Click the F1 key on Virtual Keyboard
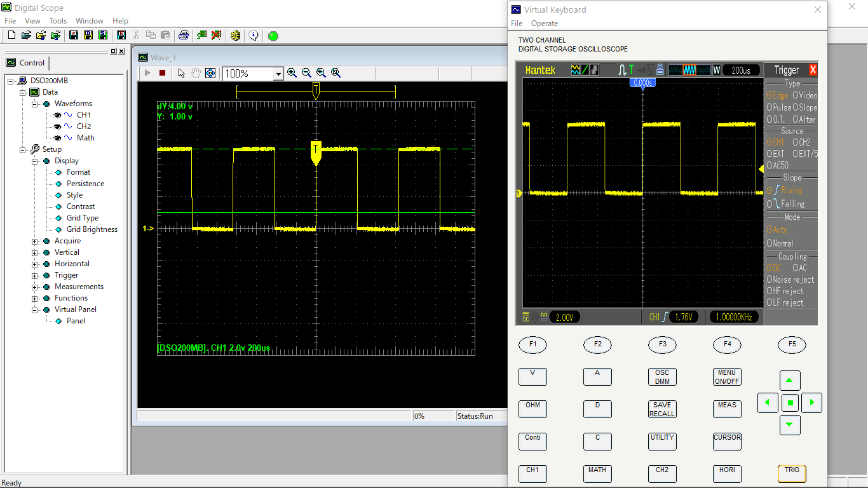 [x=532, y=344]
